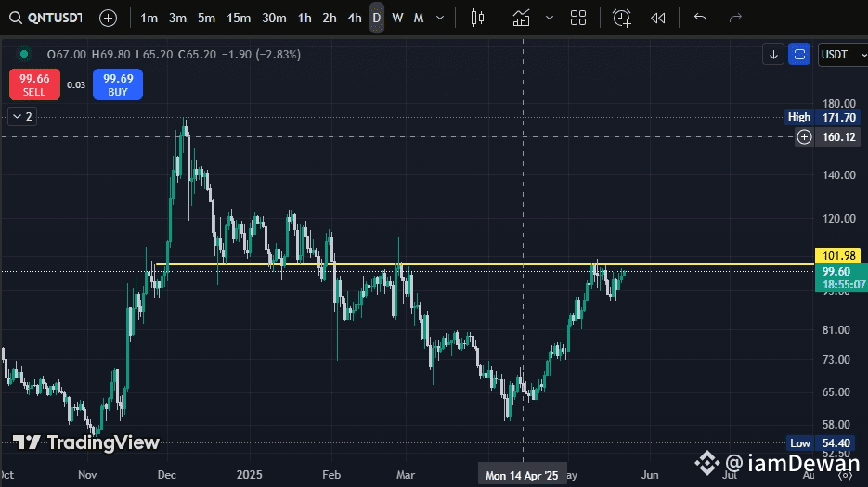The width and height of the screenshot is (868, 487).
Task: Select the 1h timeframe
Action: pyautogui.click(x=304, y=19)
